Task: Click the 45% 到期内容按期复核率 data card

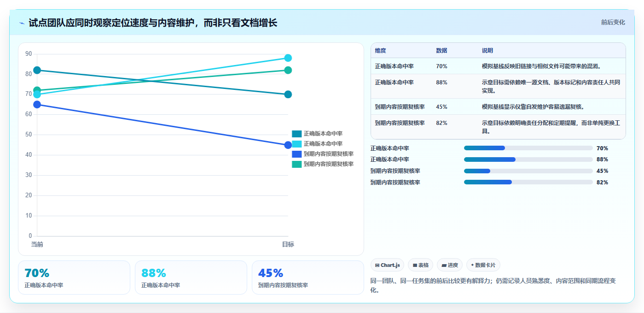Action: pyautogui.click(x=308, y=278)
